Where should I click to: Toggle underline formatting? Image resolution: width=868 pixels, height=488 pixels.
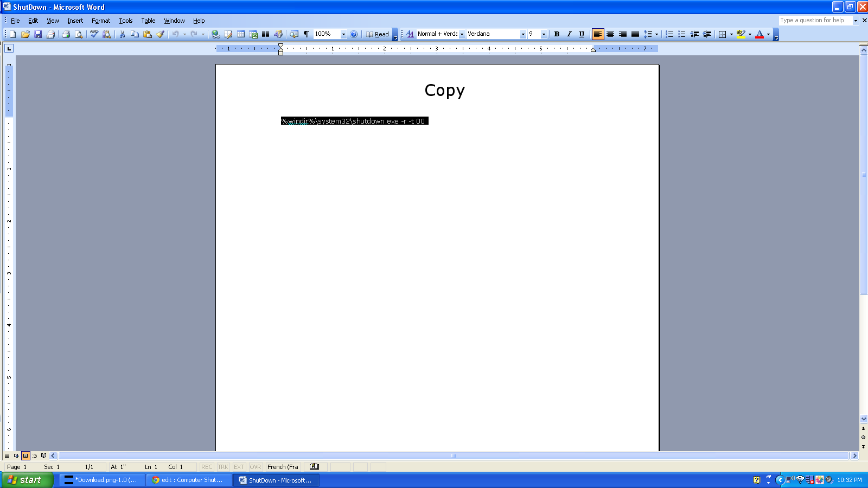tap(582, 34)
